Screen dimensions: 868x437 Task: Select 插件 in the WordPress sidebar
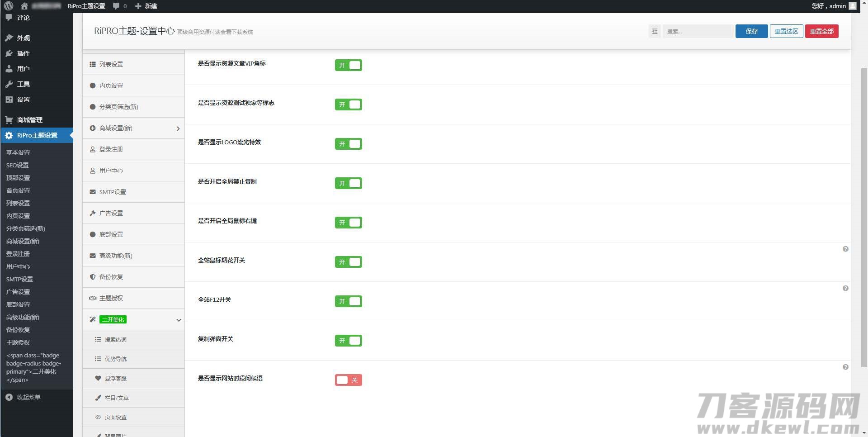23,53
